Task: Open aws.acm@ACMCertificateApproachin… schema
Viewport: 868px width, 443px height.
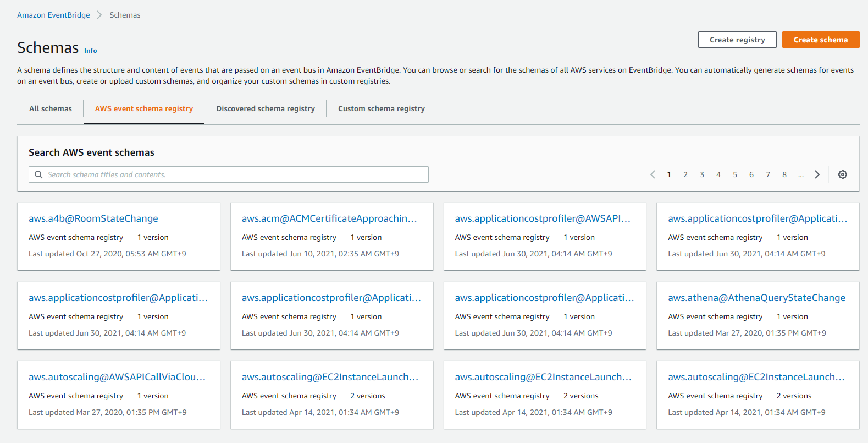Action: coord(329,218)
